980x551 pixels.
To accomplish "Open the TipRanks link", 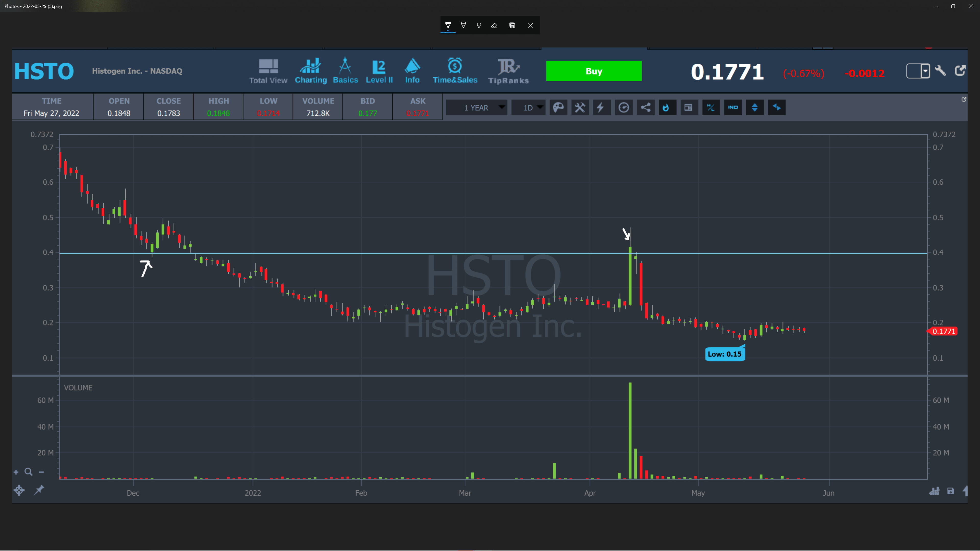I will click(x=508, y=71).
